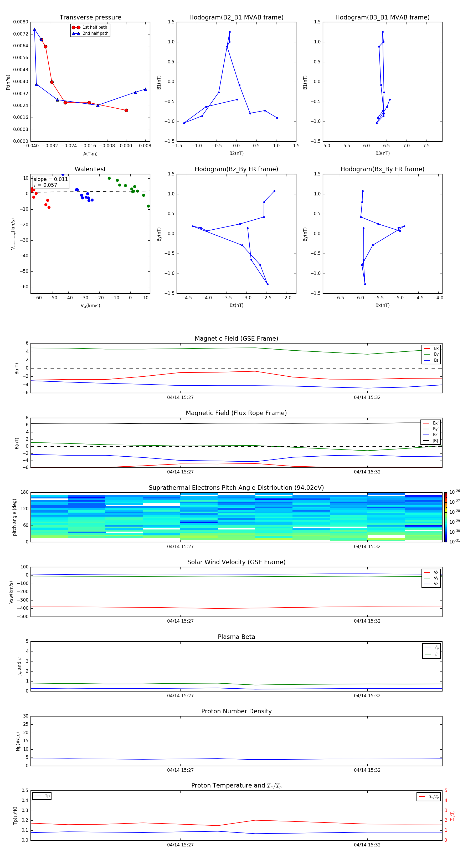Click the '|B|' entry in flux rope legend
Screen dimensions: 473x868
[431, 441]
